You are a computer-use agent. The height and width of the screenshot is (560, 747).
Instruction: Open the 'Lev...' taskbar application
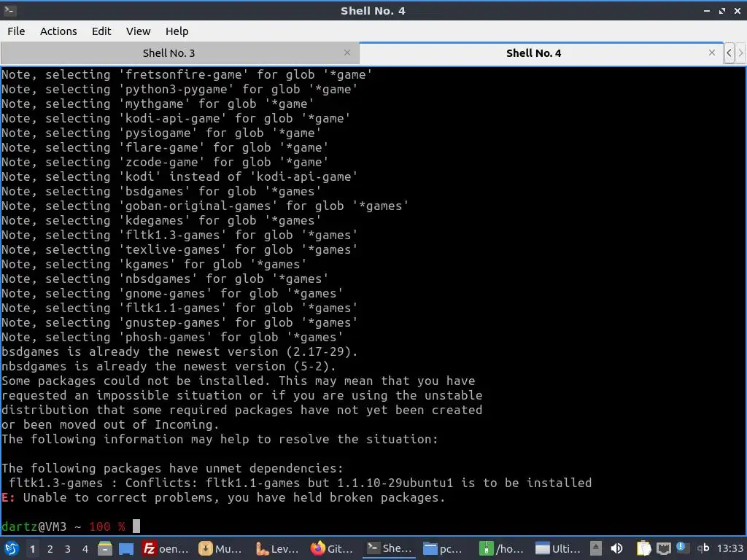(277, 548)
